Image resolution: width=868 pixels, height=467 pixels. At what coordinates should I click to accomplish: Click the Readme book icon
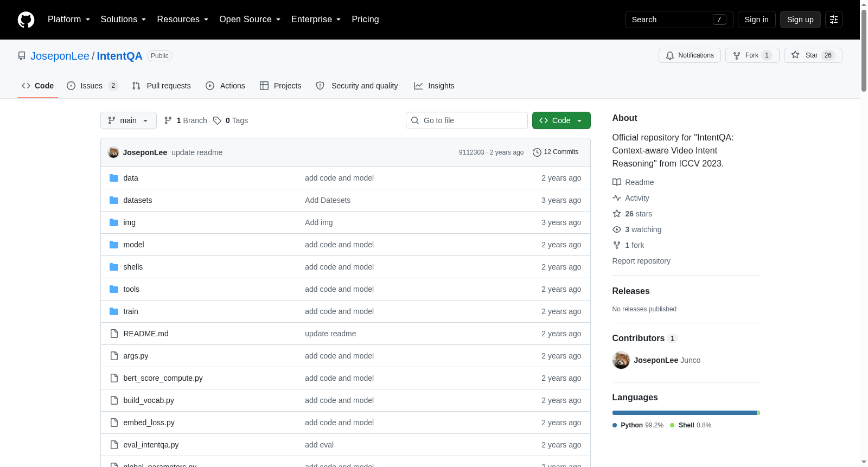click(617, 182)
